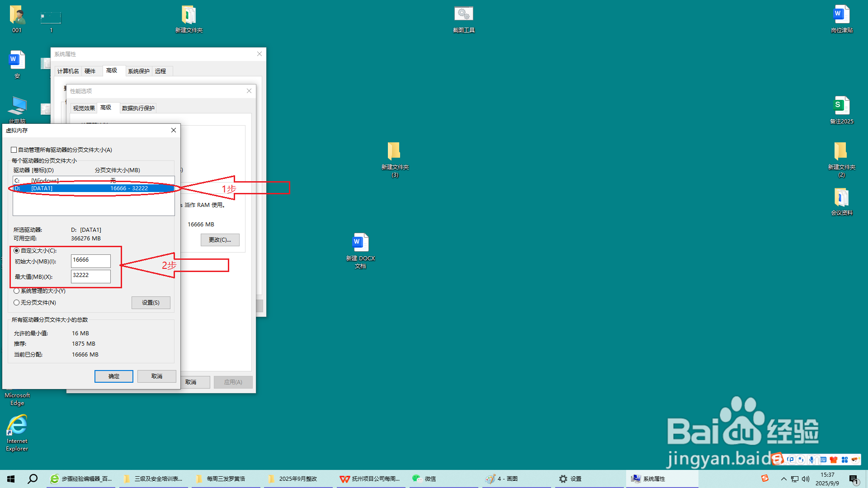Switch to the 数据执行保护 tab
Viewport: 868px width, 488px height.
coord(138,108)
